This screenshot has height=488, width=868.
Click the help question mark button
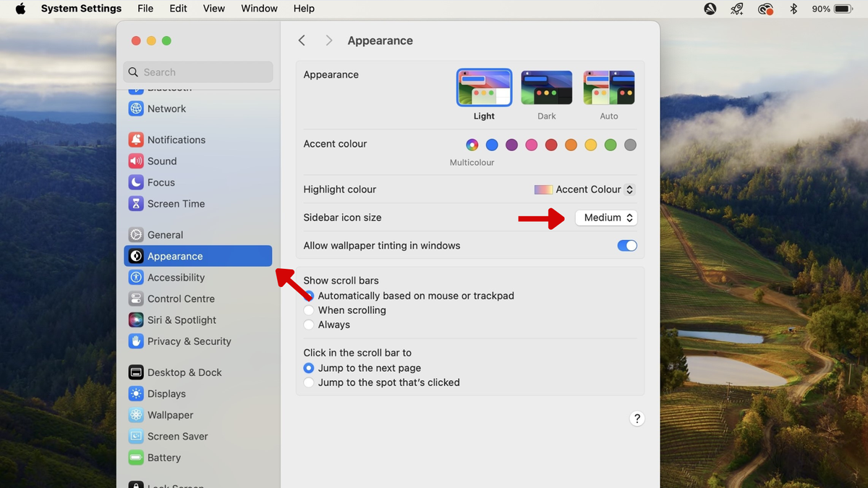coord(637,418)
